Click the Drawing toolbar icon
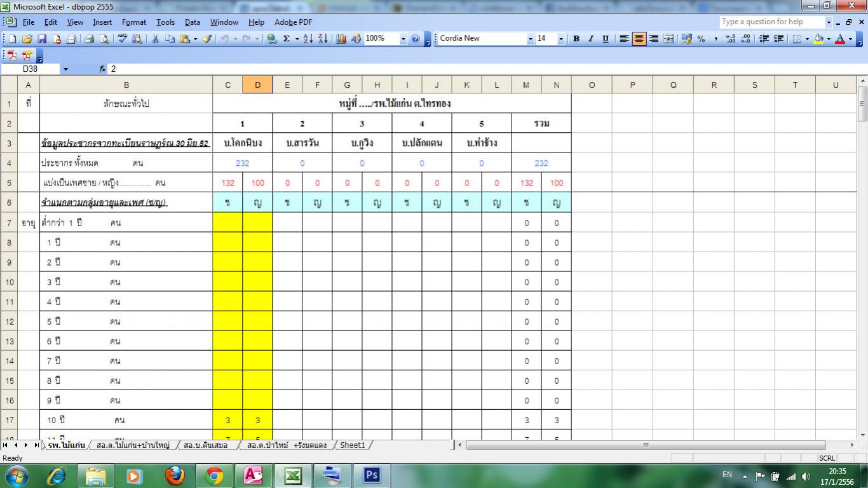The image size is (868, 488). 356,39
